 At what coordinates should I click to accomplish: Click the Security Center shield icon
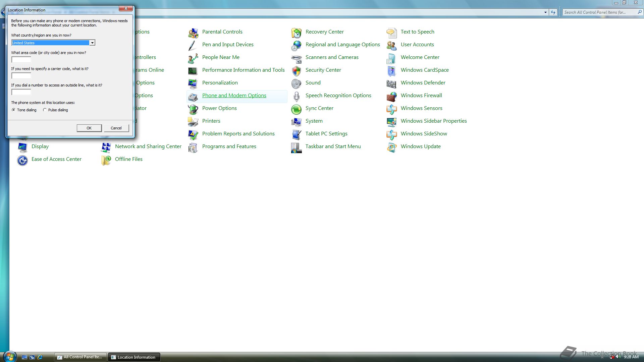point(297,71)
